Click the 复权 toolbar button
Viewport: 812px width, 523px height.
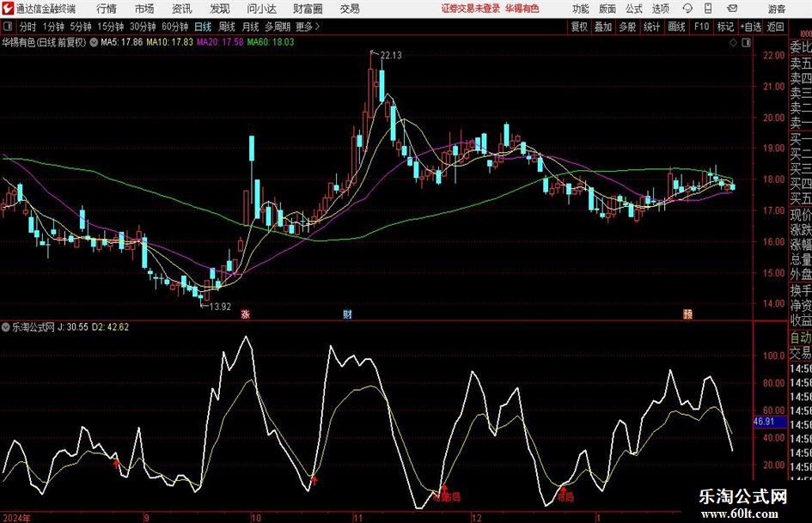pos(579,27)
